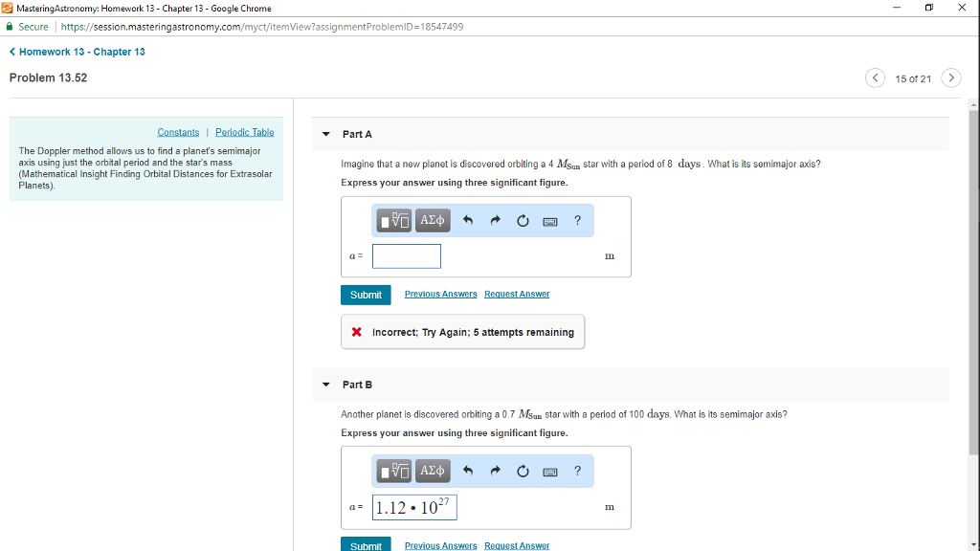Click Part B answer field with 1.12•10^27
980x551 pixels.
point(414,507)
